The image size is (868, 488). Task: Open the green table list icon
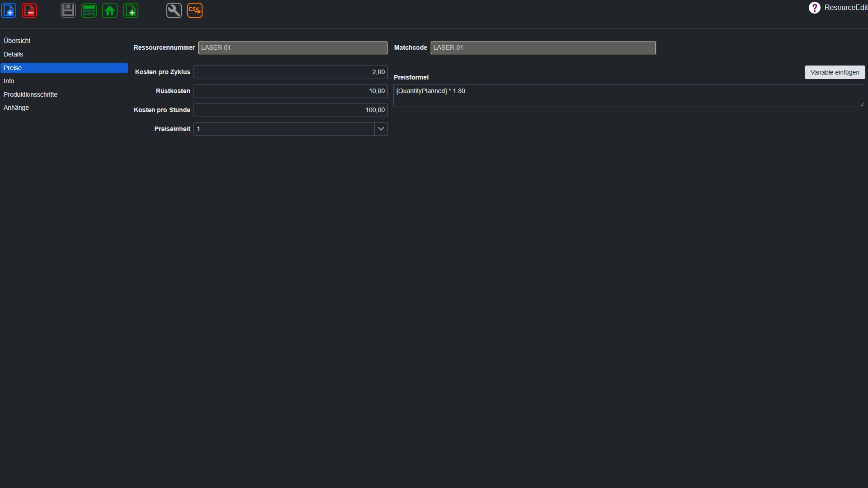89,10
